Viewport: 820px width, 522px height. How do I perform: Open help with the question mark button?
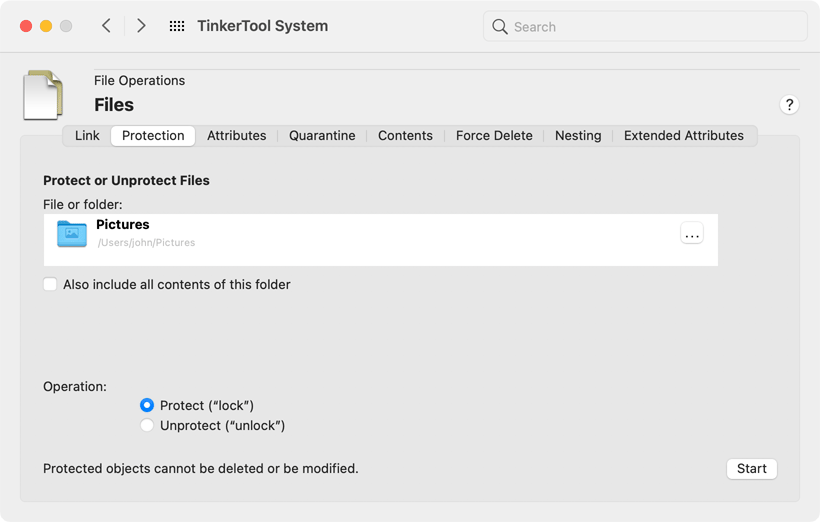click(x=789, y=105)
